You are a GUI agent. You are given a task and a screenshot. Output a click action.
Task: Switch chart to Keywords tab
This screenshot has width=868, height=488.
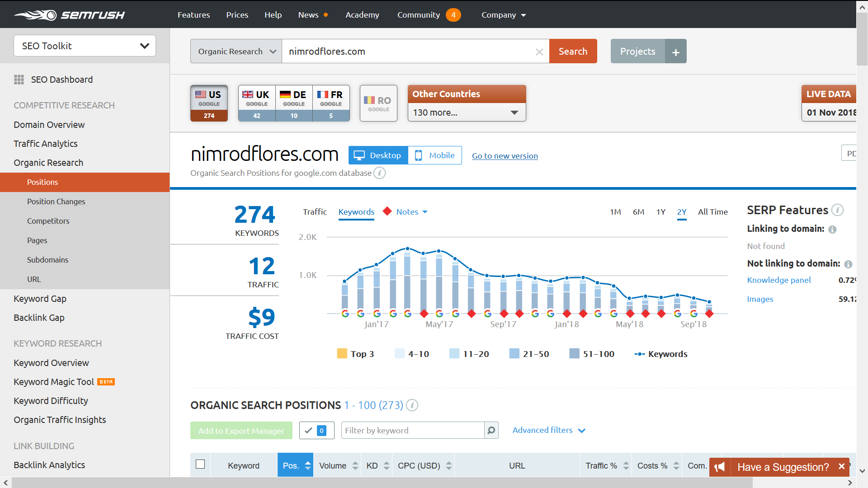tap(356, 212)
